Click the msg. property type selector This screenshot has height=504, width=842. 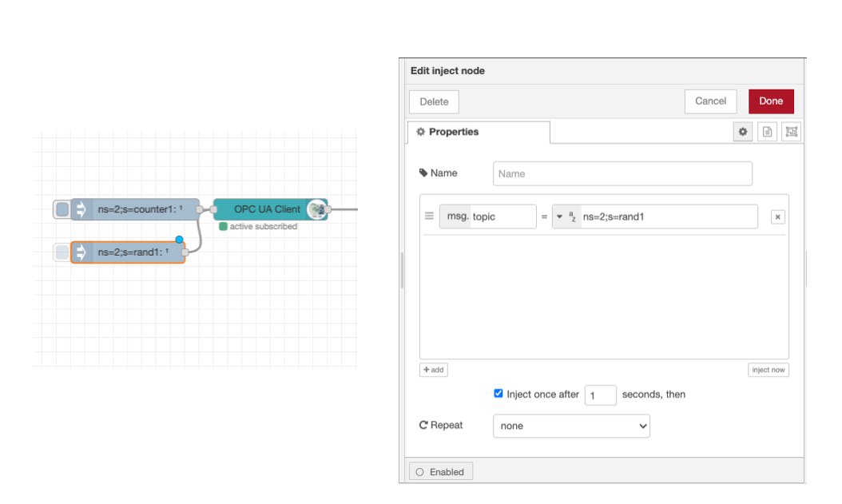(x=455, y=216)
